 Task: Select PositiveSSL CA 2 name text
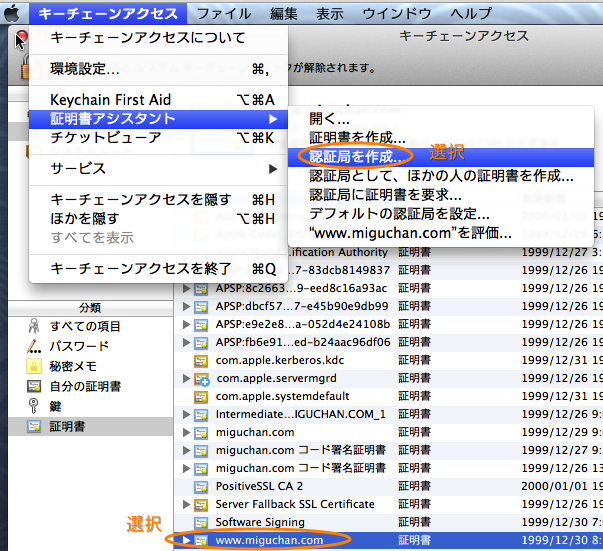click(x=259, y=486)
